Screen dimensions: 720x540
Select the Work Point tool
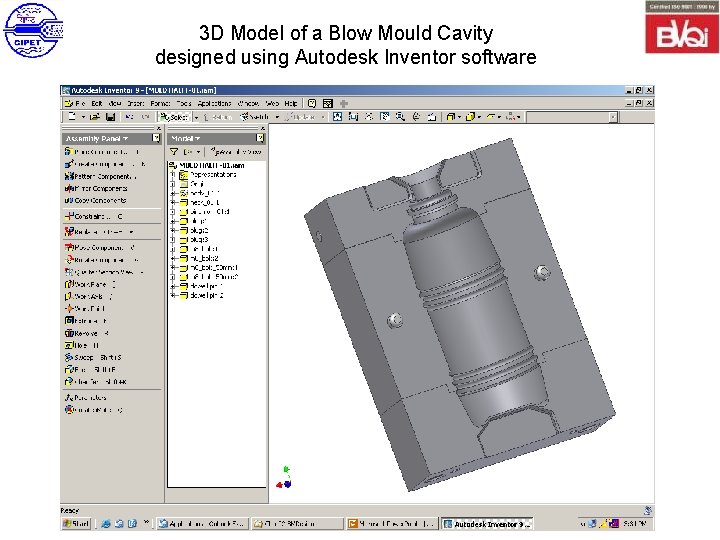coord(85,309)
